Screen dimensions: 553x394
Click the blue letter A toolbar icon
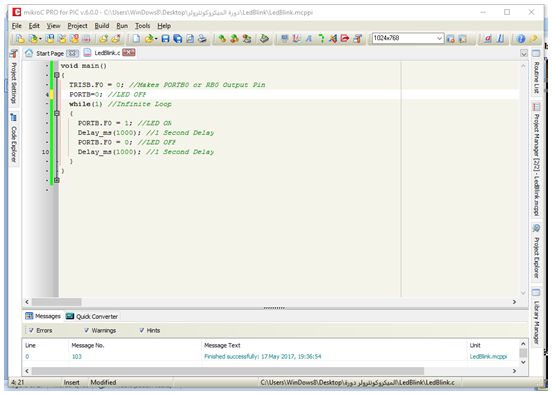[x=309, y=38]
